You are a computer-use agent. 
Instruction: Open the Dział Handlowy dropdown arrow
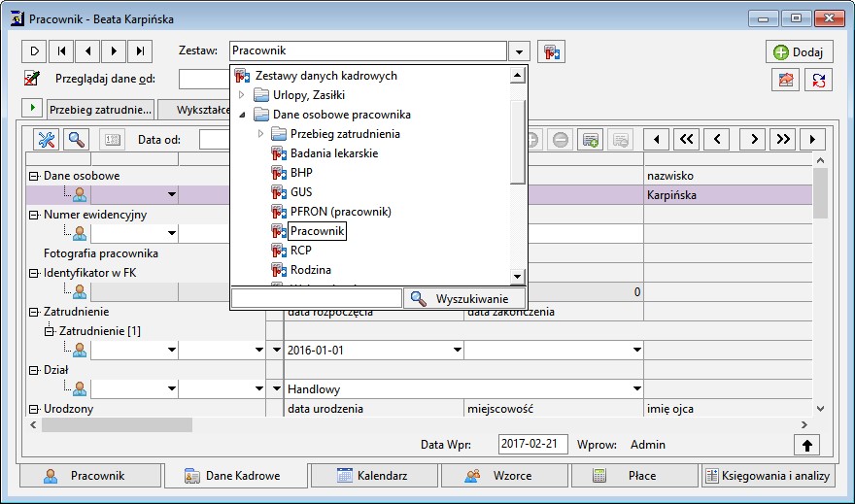[x=637, y=388]
